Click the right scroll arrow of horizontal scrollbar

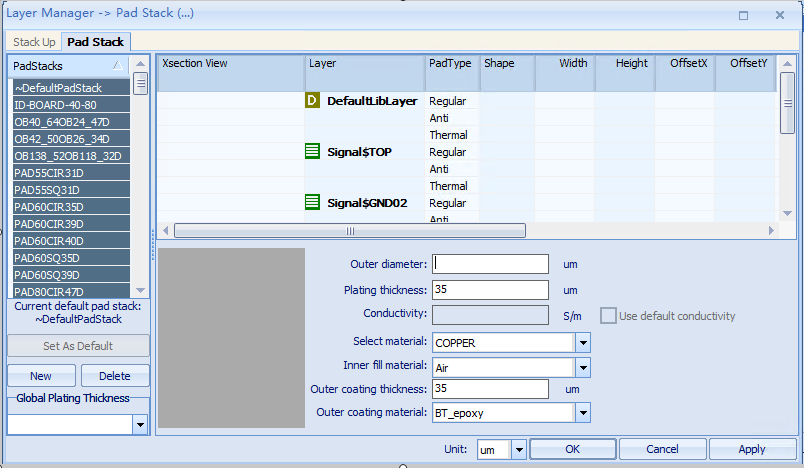(x=770, y=230)
